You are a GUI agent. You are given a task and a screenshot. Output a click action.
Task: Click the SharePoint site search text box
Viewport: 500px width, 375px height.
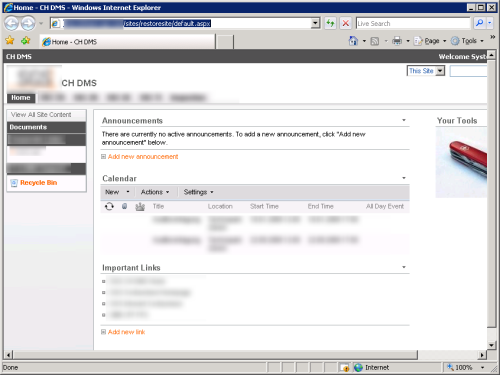[x=468, y=71]
